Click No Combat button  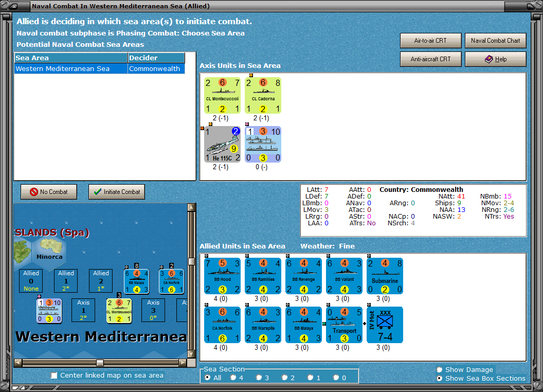pyautogui.click(x=49, y=192)
